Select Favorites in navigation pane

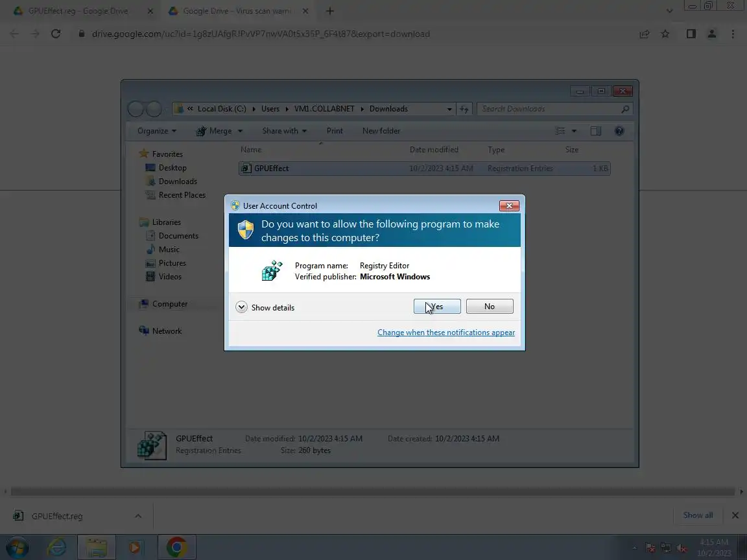(167, 154)
